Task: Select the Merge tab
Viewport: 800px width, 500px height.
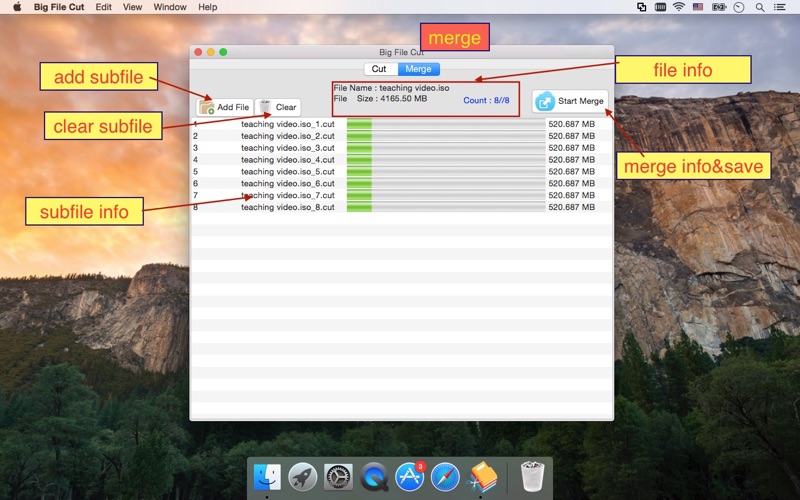Action: point(419,69)
